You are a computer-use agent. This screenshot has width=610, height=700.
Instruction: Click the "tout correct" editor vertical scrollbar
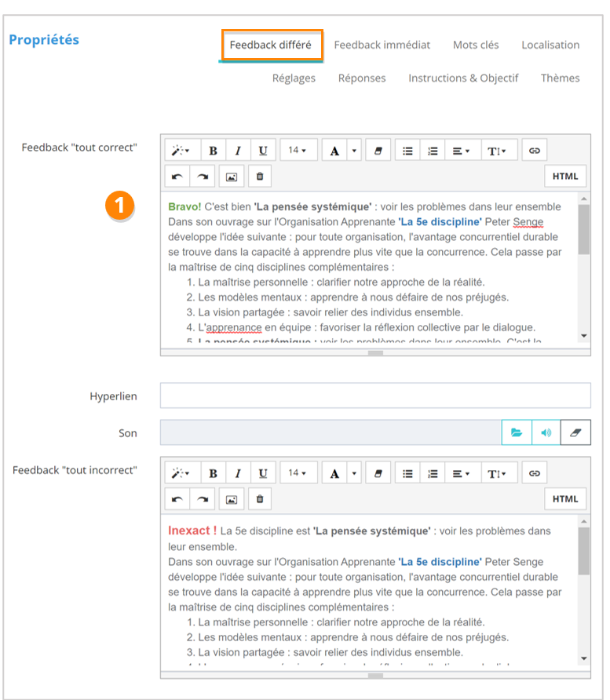[x=583, y=232]
